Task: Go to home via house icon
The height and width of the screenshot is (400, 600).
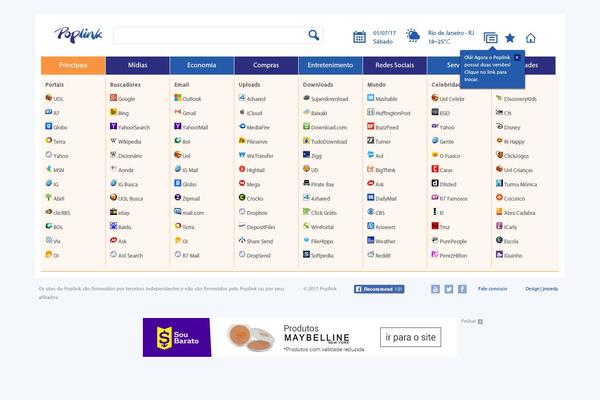Action: pos(530,38)
